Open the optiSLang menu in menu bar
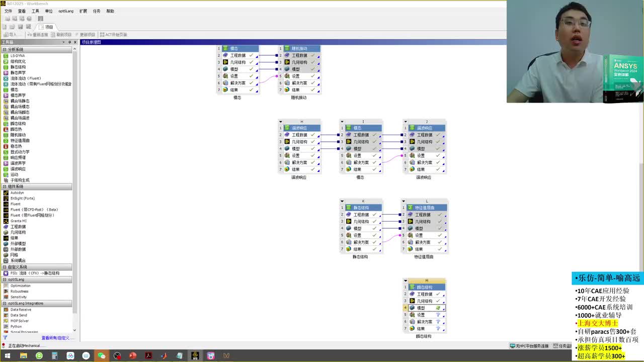 66,11
